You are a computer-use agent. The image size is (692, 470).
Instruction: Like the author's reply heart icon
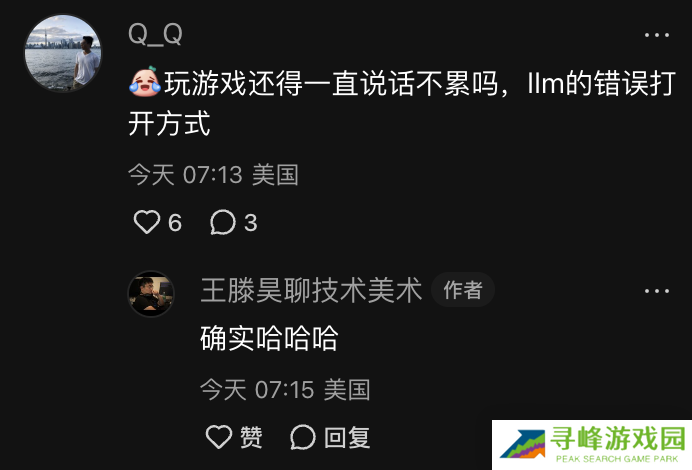point(219,437)
